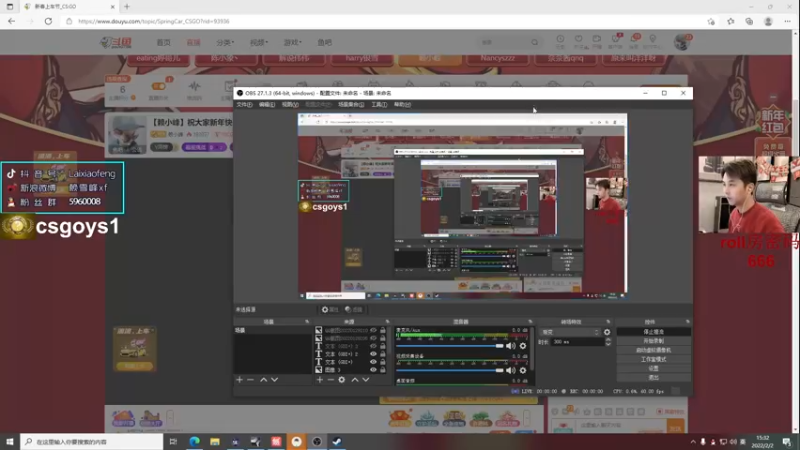
Task: Remove selected scene with the minus icon
Action: click(x=251, y=380)
